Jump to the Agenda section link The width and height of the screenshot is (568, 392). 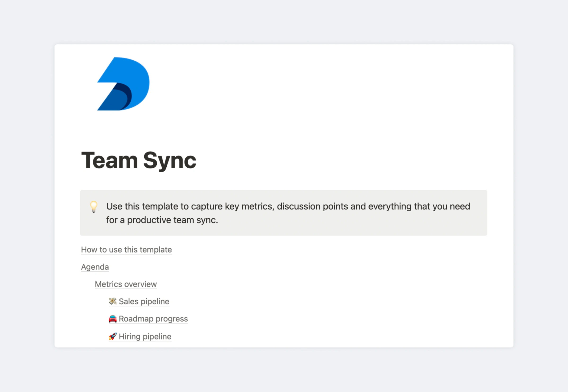tap(95, 267)
